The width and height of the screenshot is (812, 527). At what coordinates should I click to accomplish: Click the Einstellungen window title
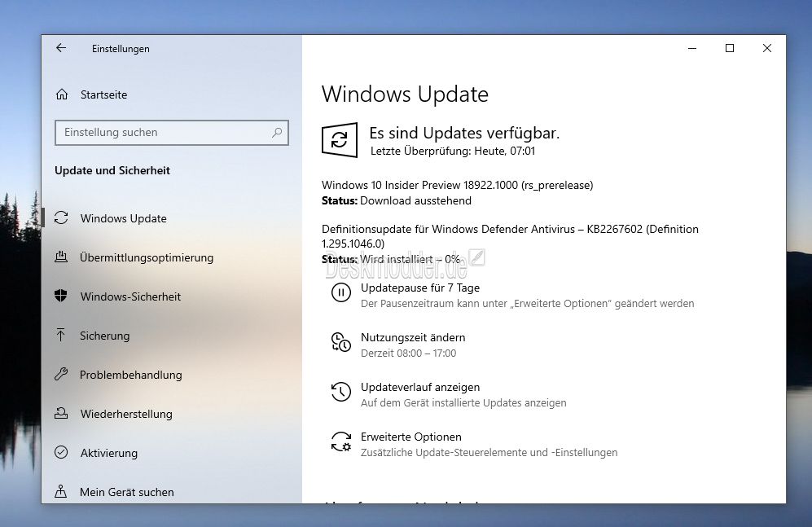point(121,49)
